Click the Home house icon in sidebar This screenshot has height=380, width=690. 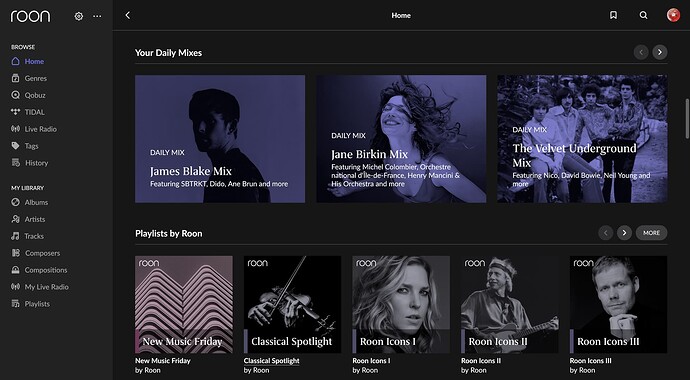(x=15, y=61)
